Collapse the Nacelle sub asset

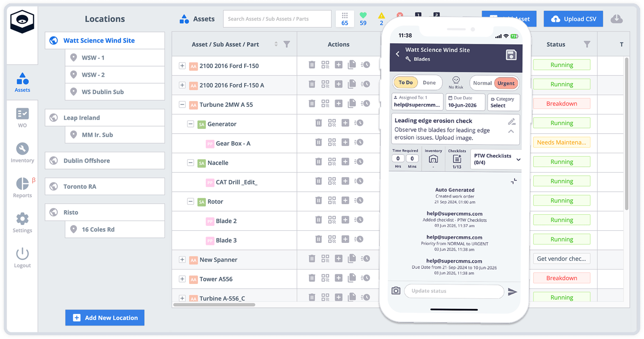191,163
